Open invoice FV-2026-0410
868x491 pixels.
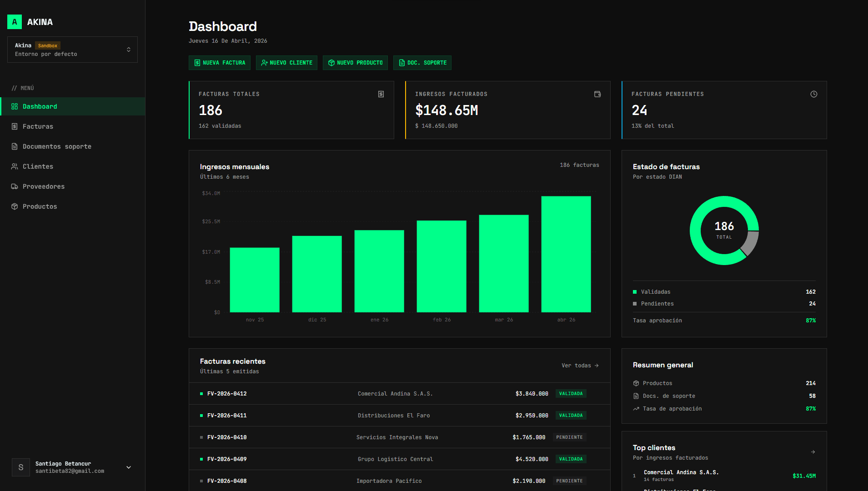point(400,437)
